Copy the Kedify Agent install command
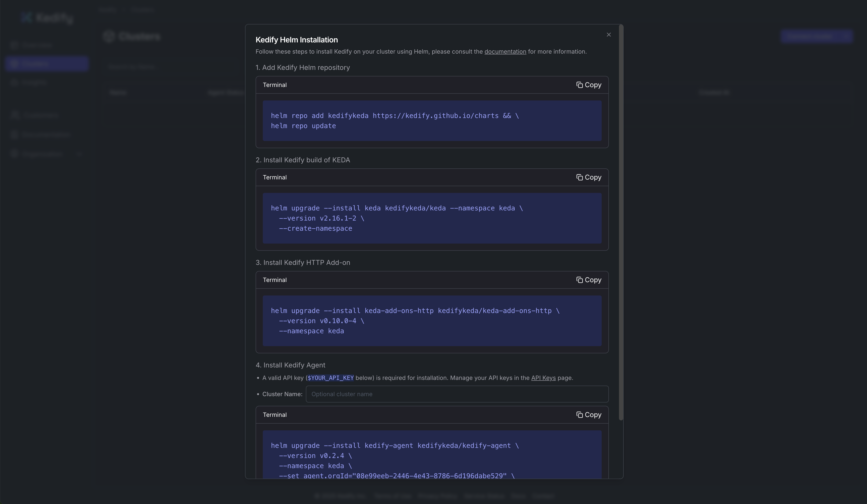Viewport: 867px width, 504px height. pos(589,415)
